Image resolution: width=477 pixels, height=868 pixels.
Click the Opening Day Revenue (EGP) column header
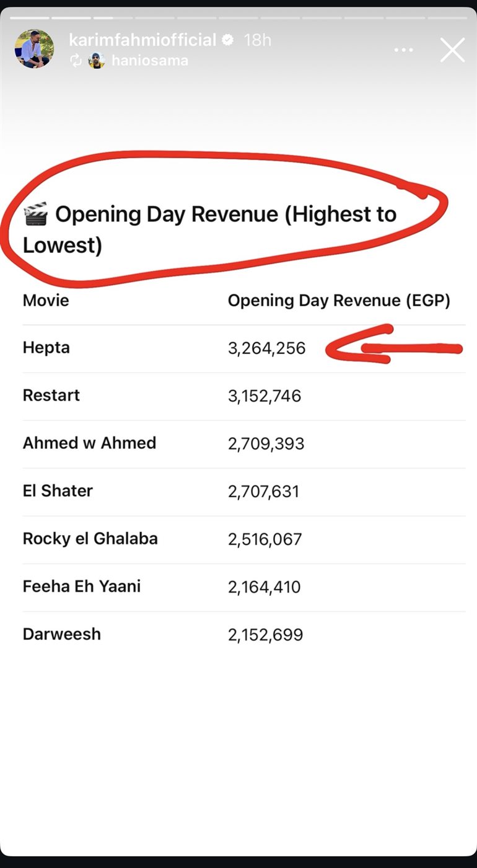coord(339,301)
